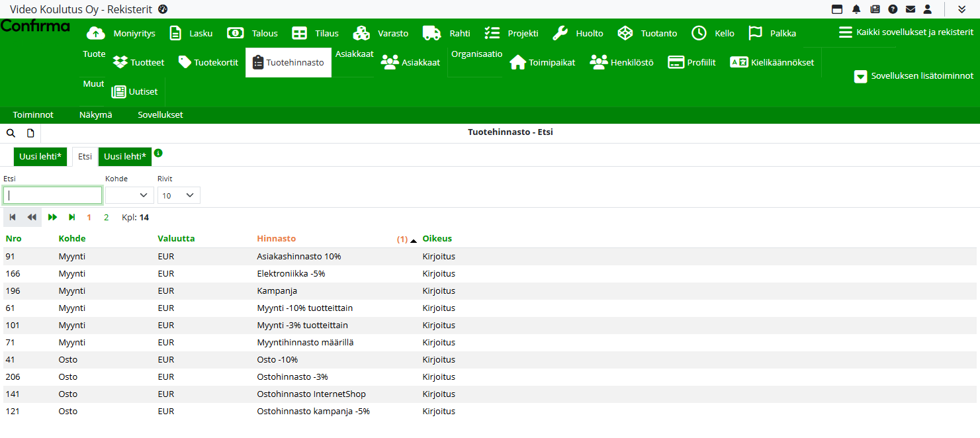The width and height of the screenshot is (980, 438).
Task: Expand the double chevron in top bar
Action: (961, 9)
